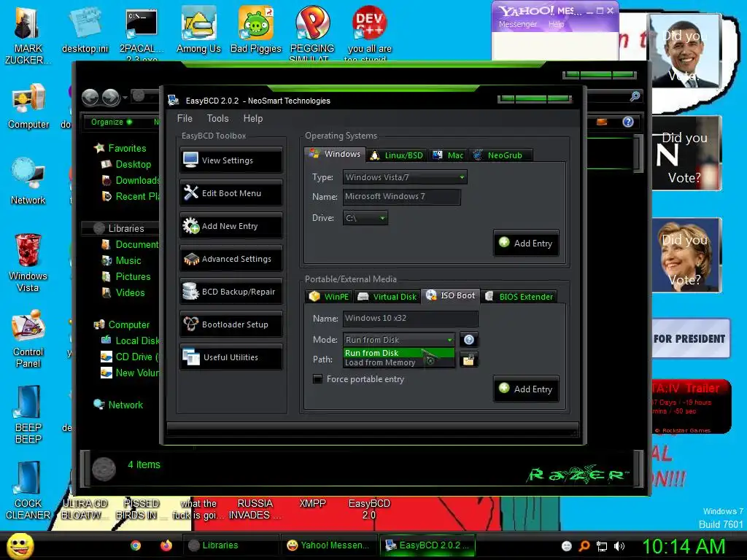Switch to the Windows operating systems tab
This screenshot has width=747, height=560.
[x=335, y=155]
